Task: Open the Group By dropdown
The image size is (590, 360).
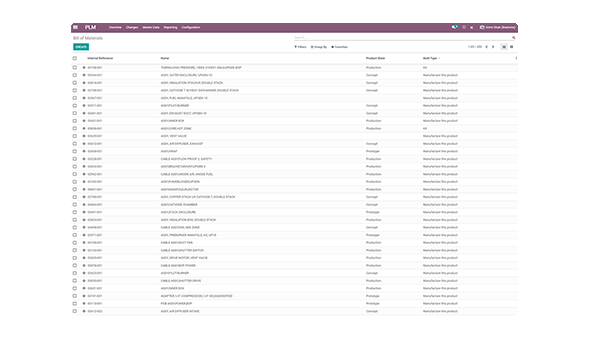Action: click(x=319, y=47)
